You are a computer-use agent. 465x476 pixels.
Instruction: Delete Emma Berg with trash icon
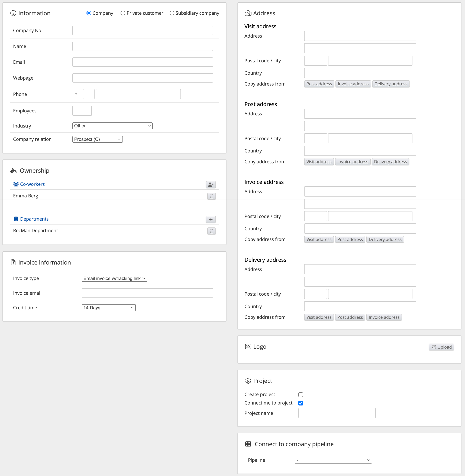(x=211, y=196)
